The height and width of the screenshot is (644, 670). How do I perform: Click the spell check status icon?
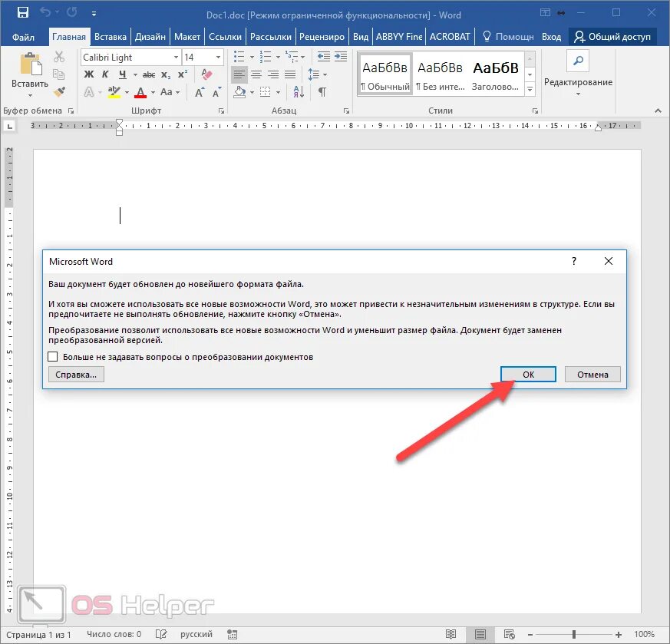pos(161,634)
